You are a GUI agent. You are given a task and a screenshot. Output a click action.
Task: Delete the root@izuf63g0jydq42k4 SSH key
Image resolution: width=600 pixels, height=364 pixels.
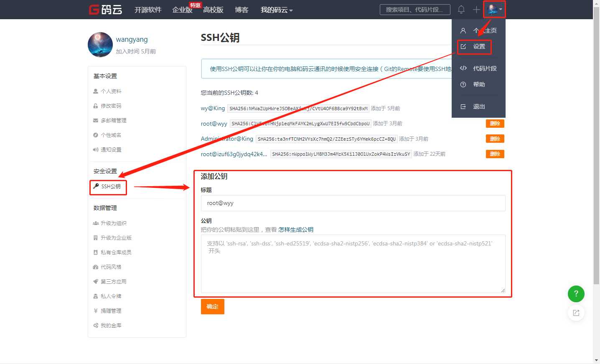[495, 154]
